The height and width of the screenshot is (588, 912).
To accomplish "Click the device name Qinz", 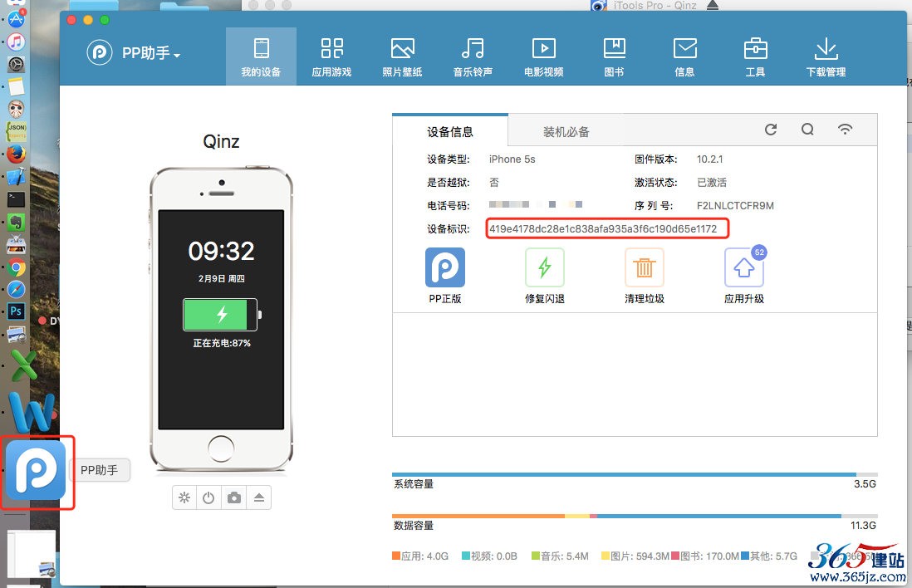I will [x=221, y=141].
